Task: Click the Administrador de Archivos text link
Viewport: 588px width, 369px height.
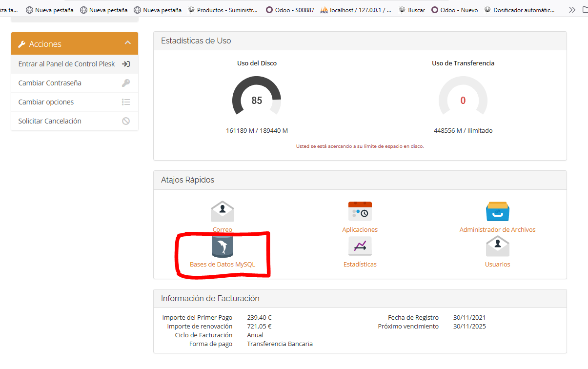Action: click(497, 229)
